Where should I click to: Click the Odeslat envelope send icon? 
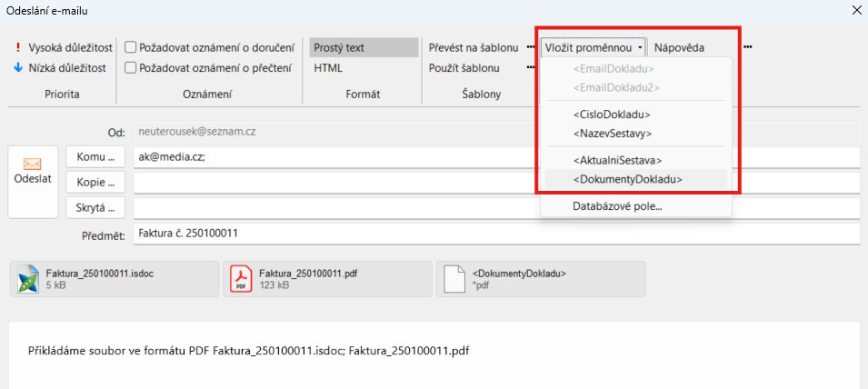tap(33, 165)
